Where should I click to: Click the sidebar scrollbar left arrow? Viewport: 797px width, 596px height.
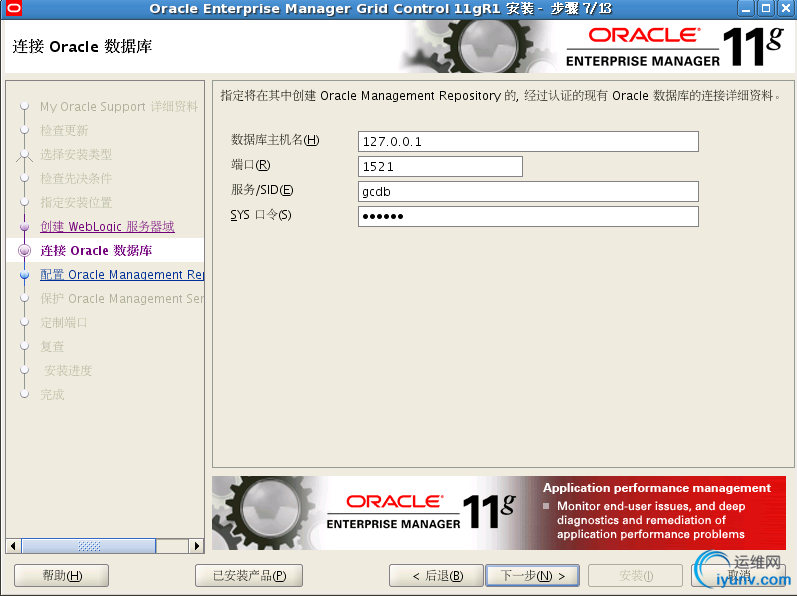(x=13, y=546)
